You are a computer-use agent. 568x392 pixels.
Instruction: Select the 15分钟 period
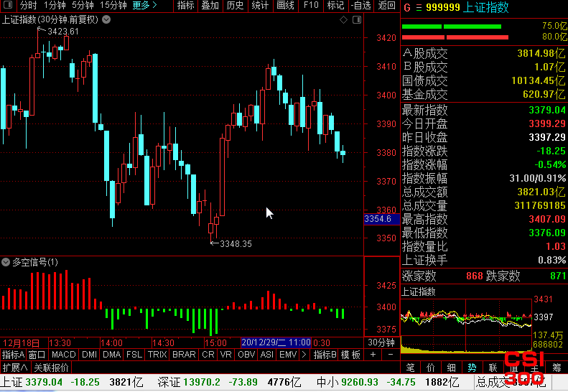coord(113,5)
